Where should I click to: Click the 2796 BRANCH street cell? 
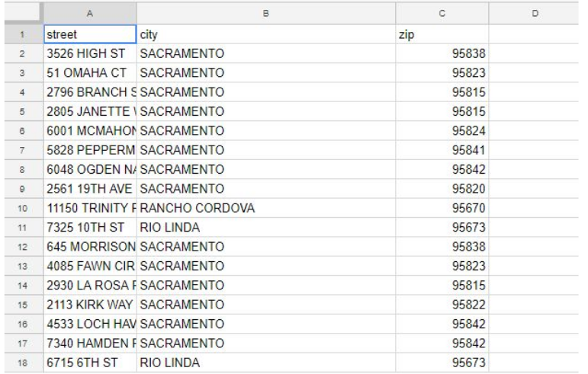click(x=90, y=92)
